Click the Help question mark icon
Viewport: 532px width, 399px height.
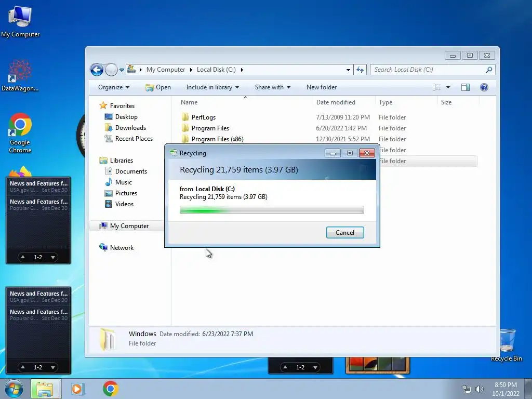484,87
